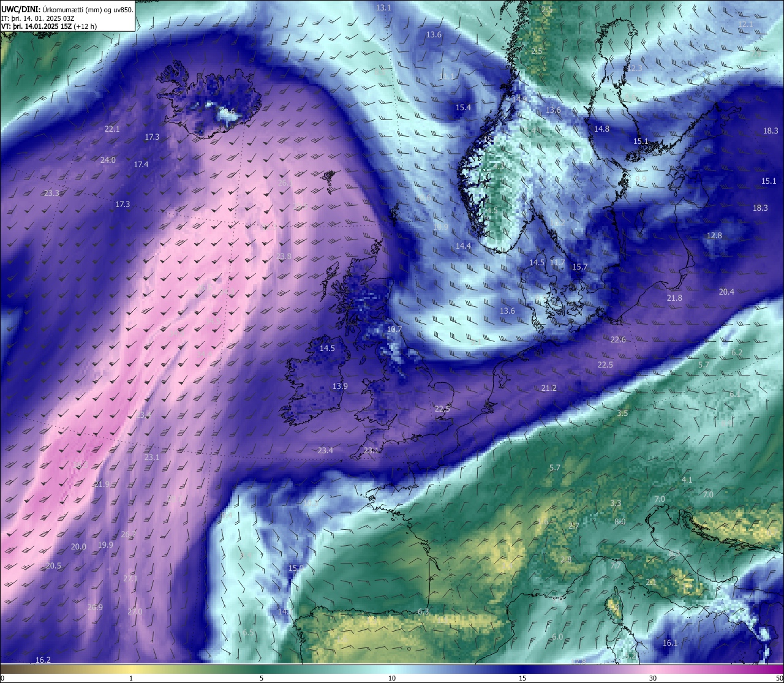Click the 21.2 value label
This screenshot has width=784, height=683.
[549, 388]
